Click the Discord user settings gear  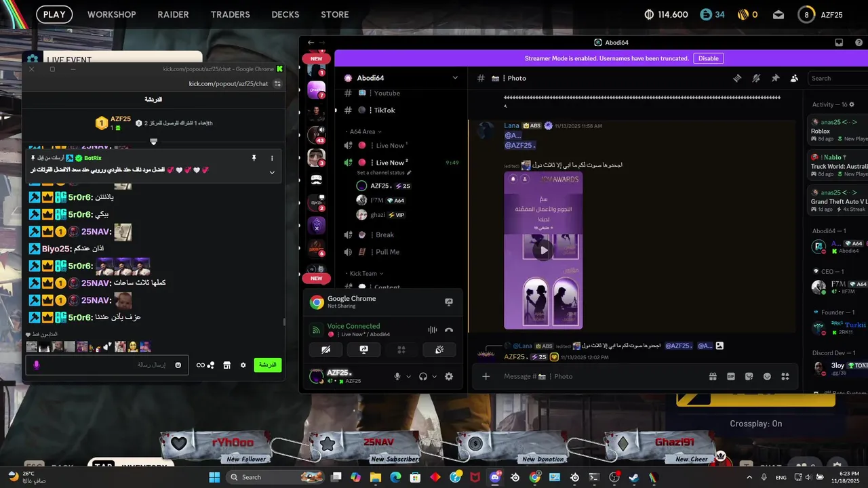448,376
